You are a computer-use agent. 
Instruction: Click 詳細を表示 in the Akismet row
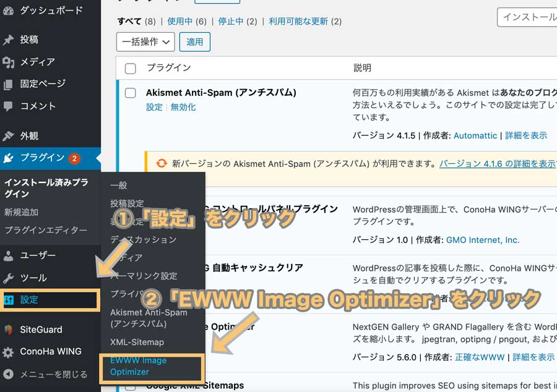point(526,135)
